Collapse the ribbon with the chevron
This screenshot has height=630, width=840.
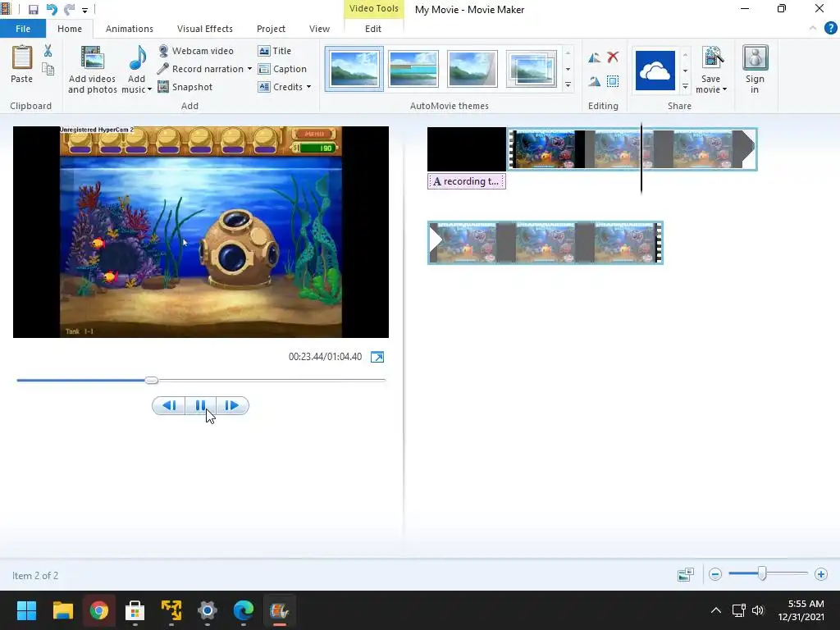[813, 28]
